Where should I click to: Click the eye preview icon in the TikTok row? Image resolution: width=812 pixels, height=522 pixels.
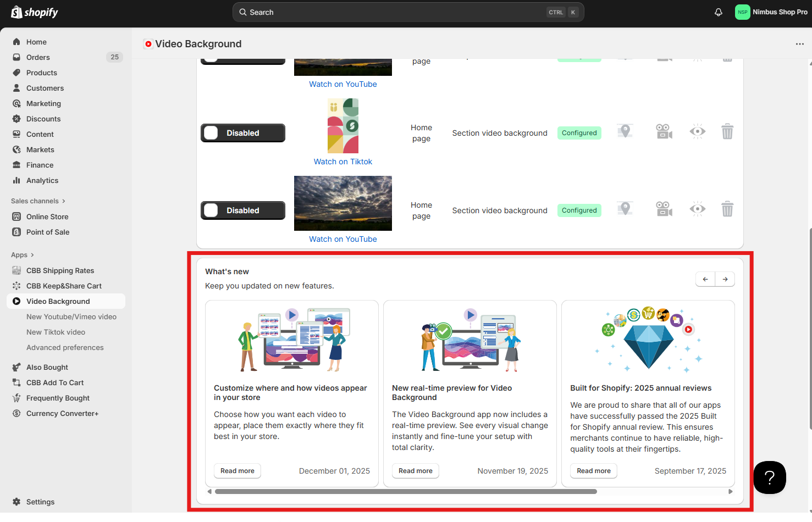pos(698,131)
